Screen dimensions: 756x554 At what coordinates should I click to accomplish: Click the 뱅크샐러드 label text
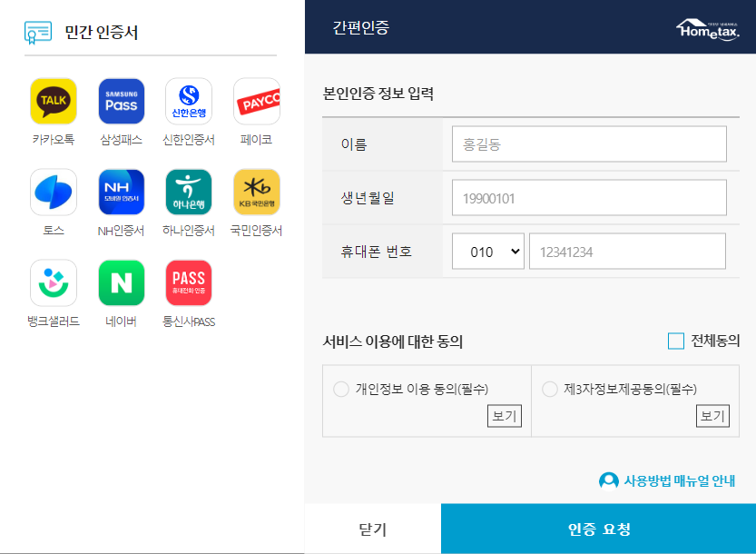click(x=54, y=321)
